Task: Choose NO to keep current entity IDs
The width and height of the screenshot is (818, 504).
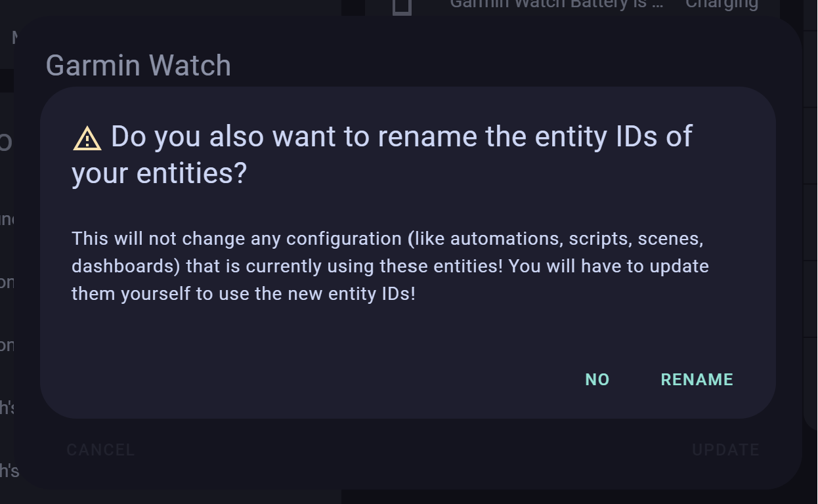Action: pos(597,379)
